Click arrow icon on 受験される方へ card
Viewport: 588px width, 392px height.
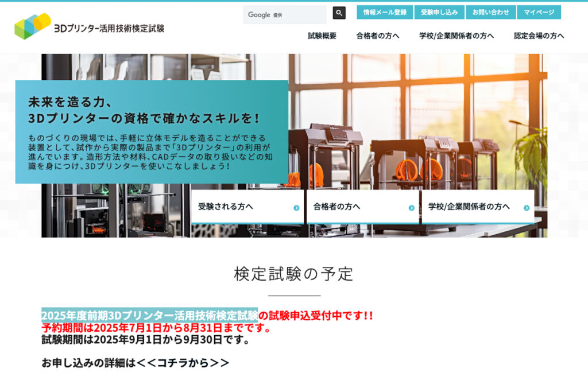(296, 208)
